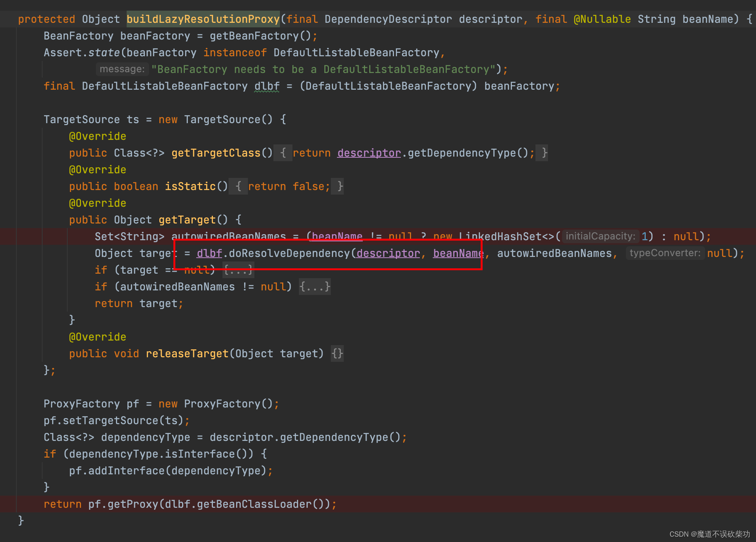Viewport: 756px width, 542px height.
Task: Click the doResolveDependency method call
Action: point(289,253)
